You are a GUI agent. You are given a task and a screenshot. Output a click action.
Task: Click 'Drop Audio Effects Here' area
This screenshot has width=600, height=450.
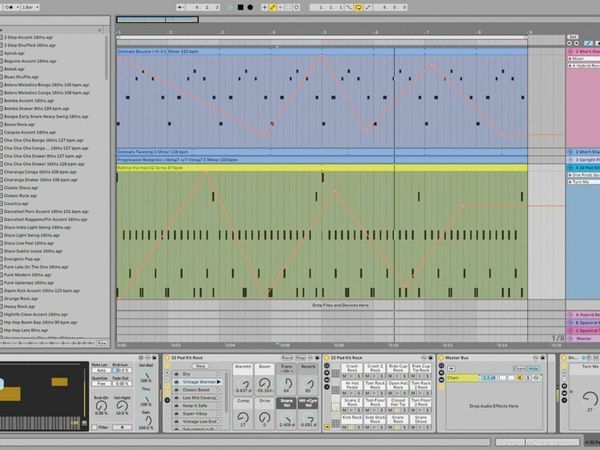click(494, 406)
